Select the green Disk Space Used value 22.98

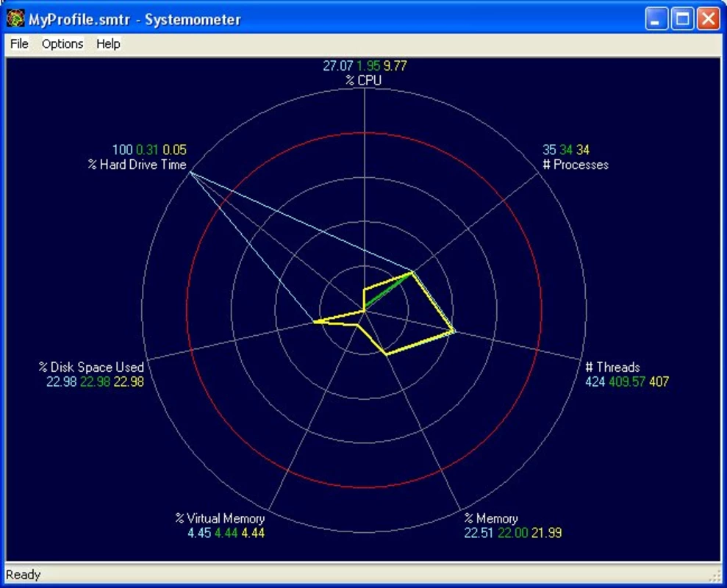tap(95, 381)
